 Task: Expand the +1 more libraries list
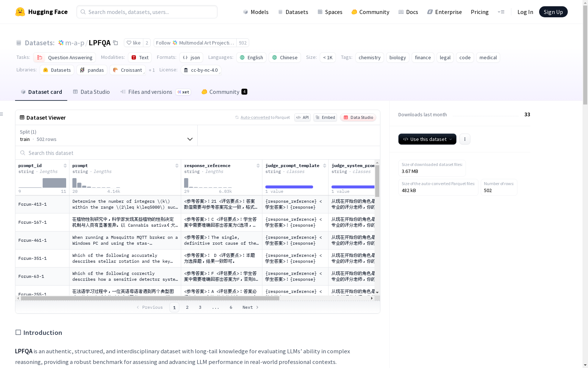[x=152, y=70]
